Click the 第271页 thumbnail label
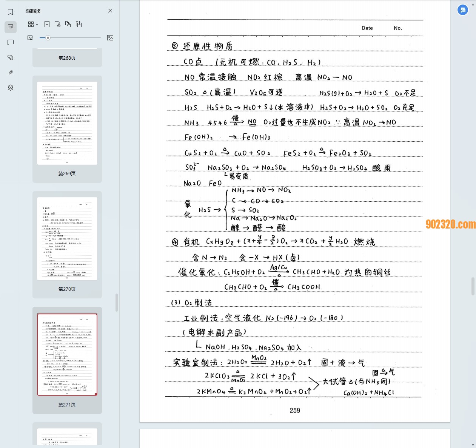Viewport: 476px width, 448px height. coord(67,405)
